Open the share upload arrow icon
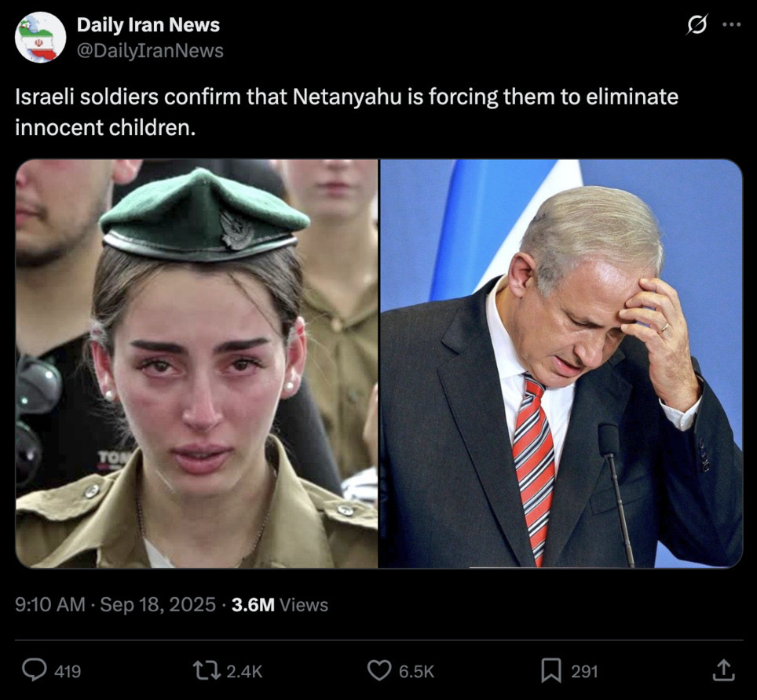Image resolution: width=757 pixels, height=700 pixels. (723, 671)
